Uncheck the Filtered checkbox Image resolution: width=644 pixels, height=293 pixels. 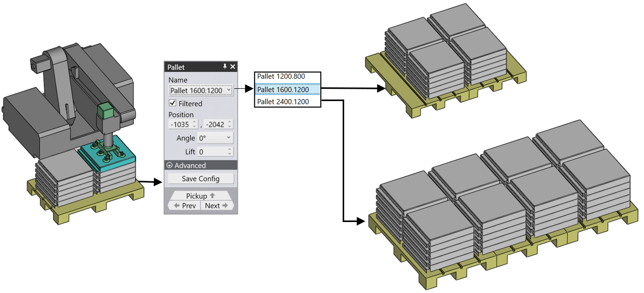[172, 104]
